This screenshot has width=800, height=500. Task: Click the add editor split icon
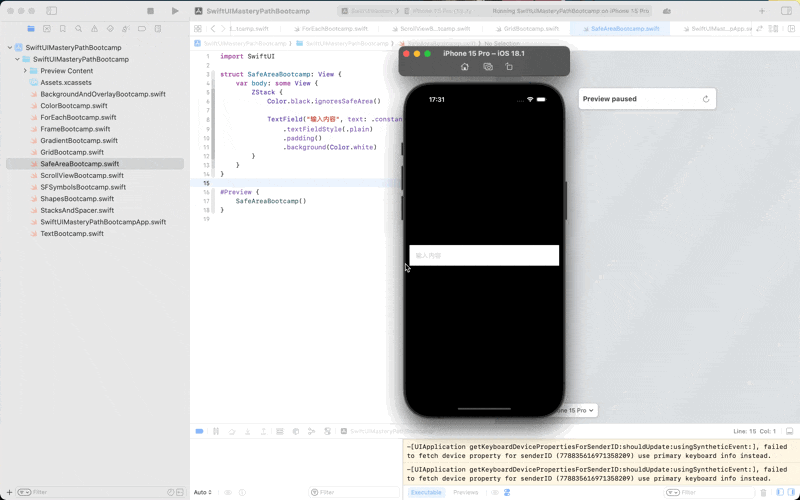tap(789, 29)
